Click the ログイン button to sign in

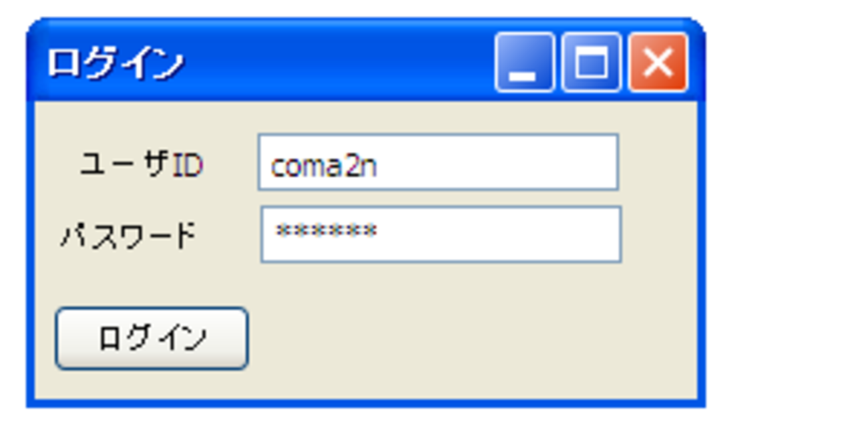point(152,338)
